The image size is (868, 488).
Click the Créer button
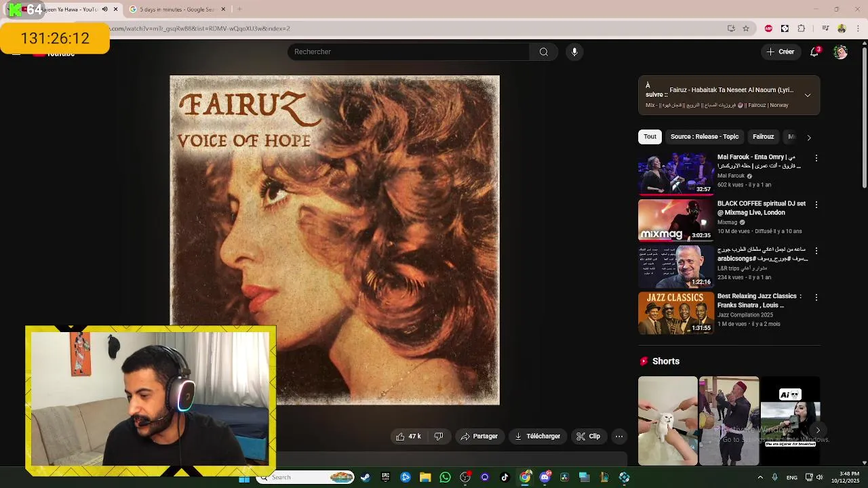(x=780, y=52)
